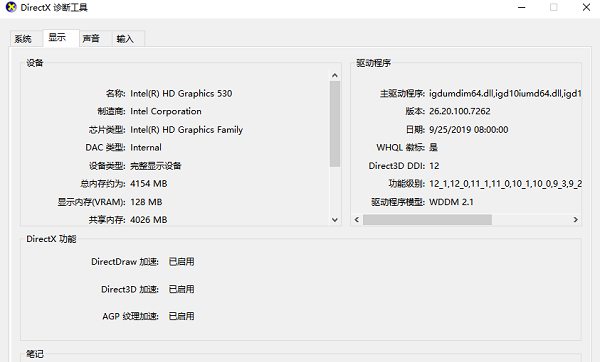Viewport: 600px width, 362px height.
Task: Click the DirectX 功能 group heading
Action: (x=51, y=239)
